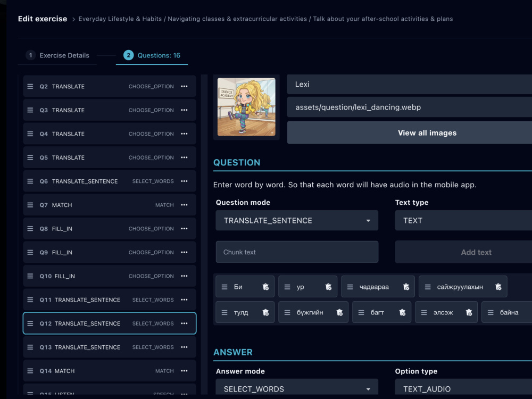Click the Lexi name input field
The width and height of the screenshot is (532, 399).
click(410, 84)
